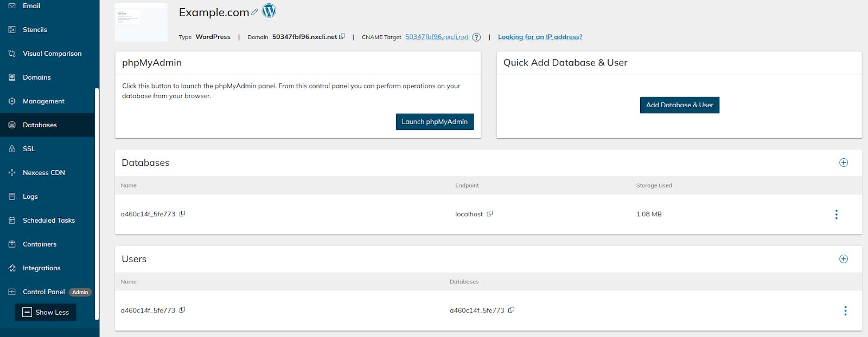The height and width of the screenshot is (337, 868).
Task: Click the Management gear icon
Action: (x=12, y=101)
